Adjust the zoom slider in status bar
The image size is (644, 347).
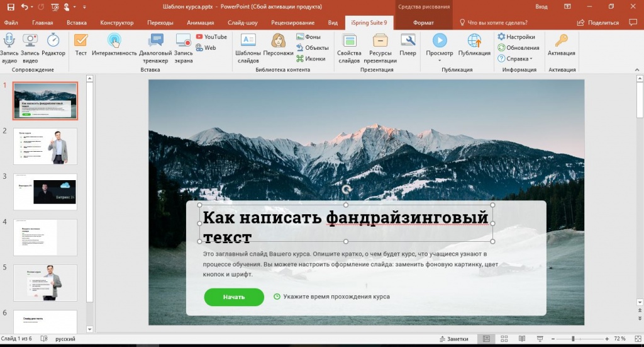click(573, 339)
